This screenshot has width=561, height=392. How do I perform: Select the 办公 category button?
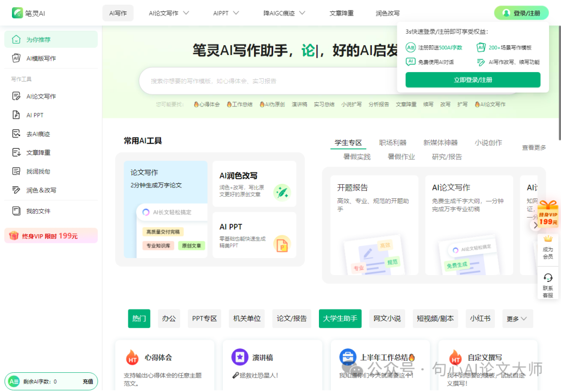pyautogui.click(x=169, y=318)
